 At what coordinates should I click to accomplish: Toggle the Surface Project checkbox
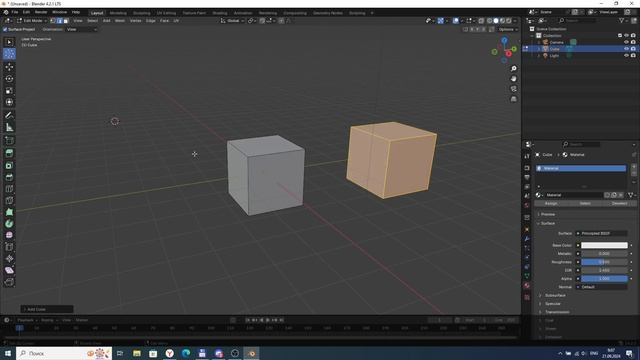pyautogui.click(x=5, y=29)
